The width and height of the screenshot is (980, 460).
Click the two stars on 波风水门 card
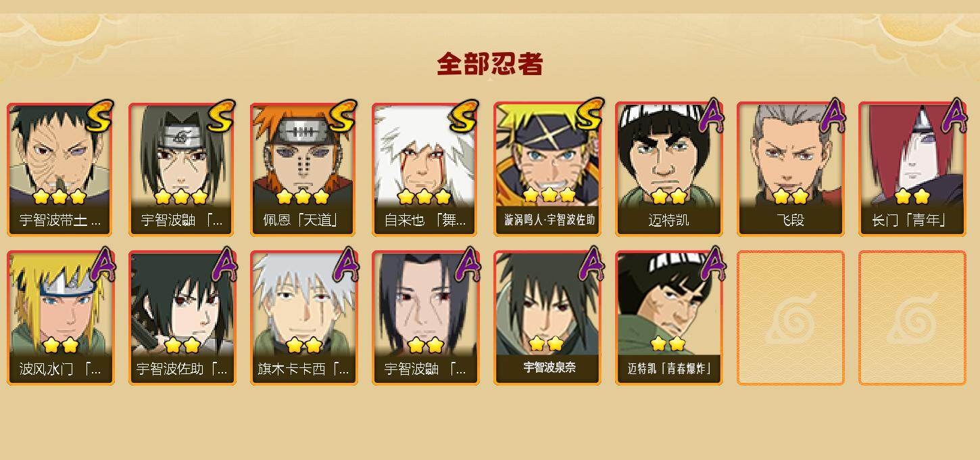(x=61, y=346)
